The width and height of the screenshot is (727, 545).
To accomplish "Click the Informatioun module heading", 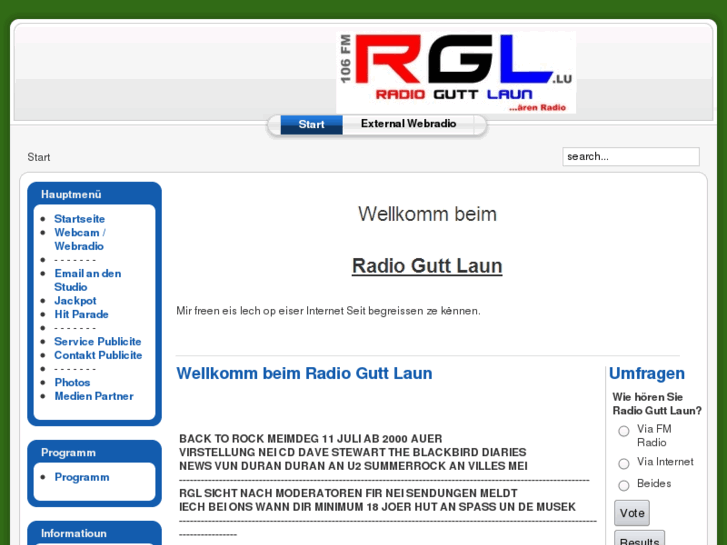I will tap(74, 533).
